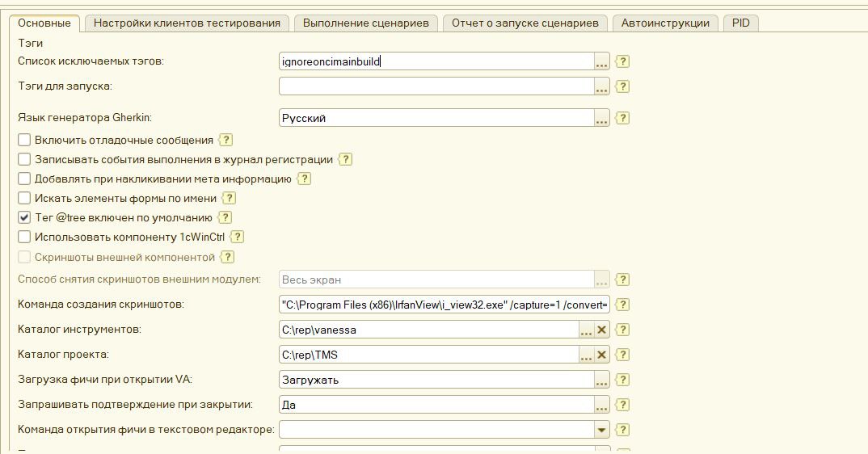This screenshot has width=868, height=454.
Task: Show help for Скриншоты внешней компонентой
Action: pyautogui.click(x=227, y=257)
